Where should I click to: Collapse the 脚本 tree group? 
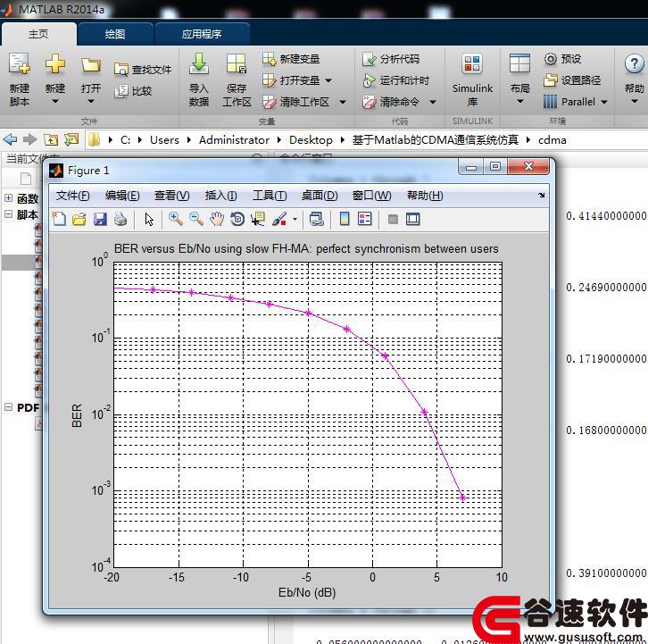(8, 214)
